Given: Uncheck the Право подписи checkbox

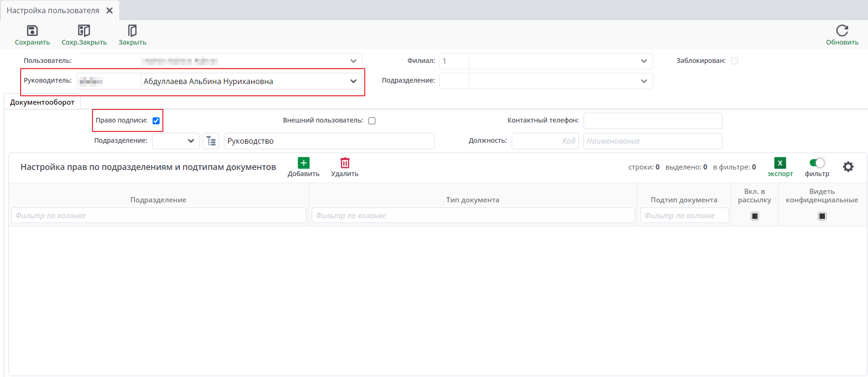Looking at the screenshot, I should point(156,121).
